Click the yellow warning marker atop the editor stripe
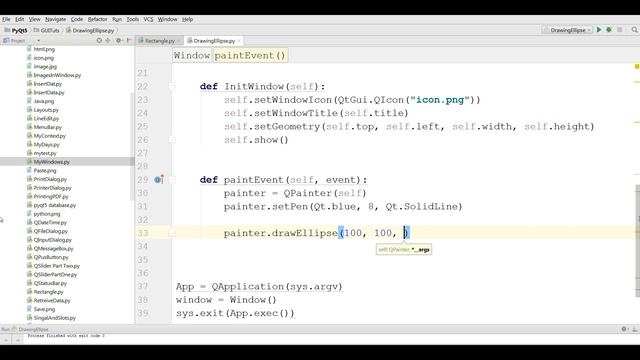This screenshot has height=360, width=640. click(x=637, y=66)
